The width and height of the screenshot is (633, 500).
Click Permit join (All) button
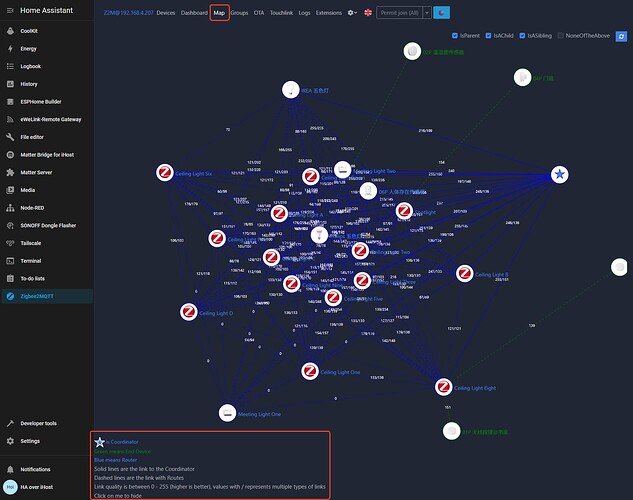(400, 13)
